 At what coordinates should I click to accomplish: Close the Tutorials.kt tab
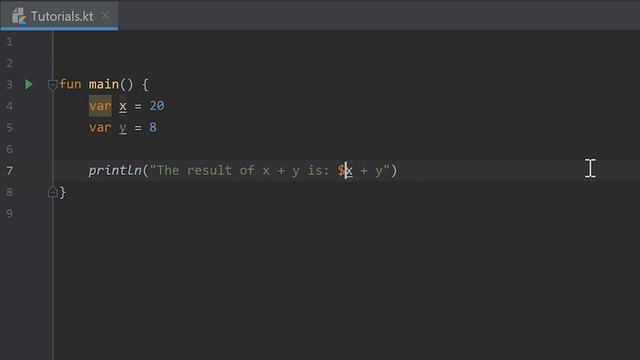click(x=105, y=16)
